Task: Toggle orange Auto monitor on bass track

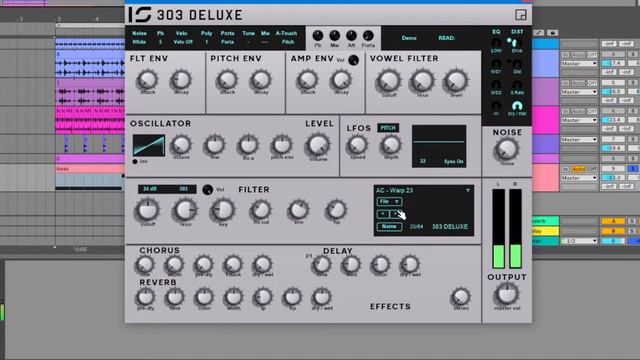Action: [578, 169]
